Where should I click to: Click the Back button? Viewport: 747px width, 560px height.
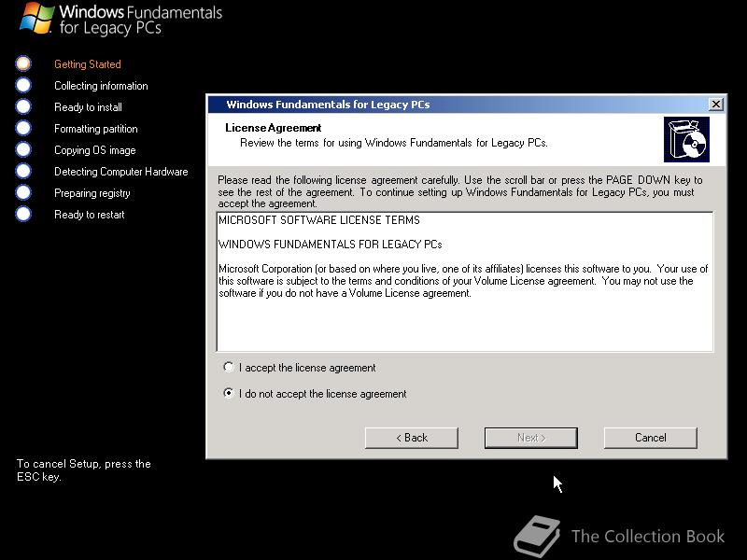tap(412, 438)
